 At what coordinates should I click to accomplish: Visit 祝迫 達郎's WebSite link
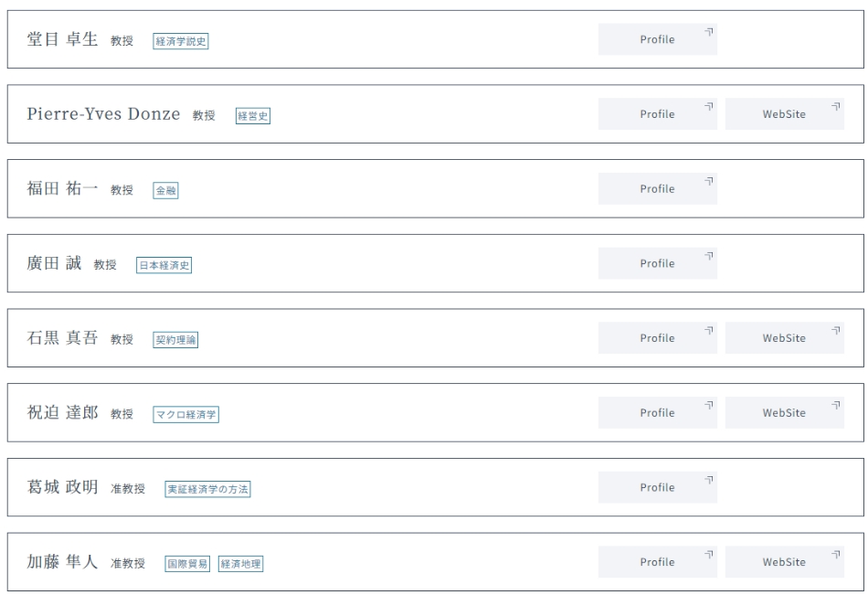[785, 413]
